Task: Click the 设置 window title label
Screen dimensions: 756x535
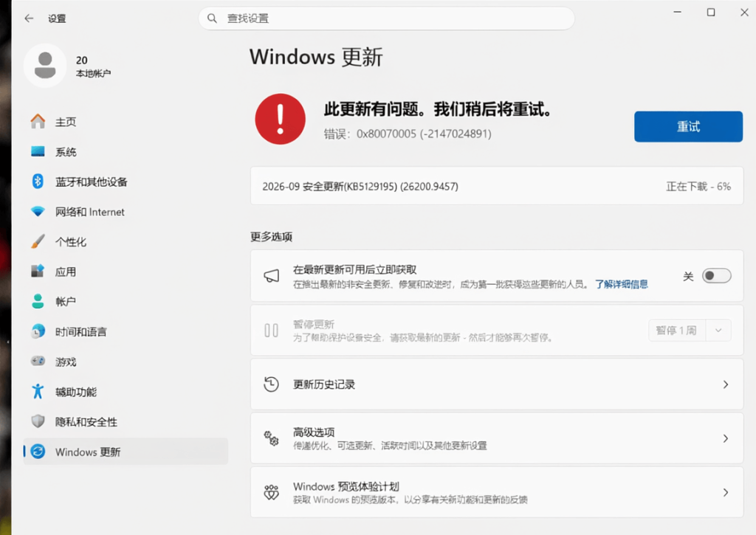Action: click(57, 18)
